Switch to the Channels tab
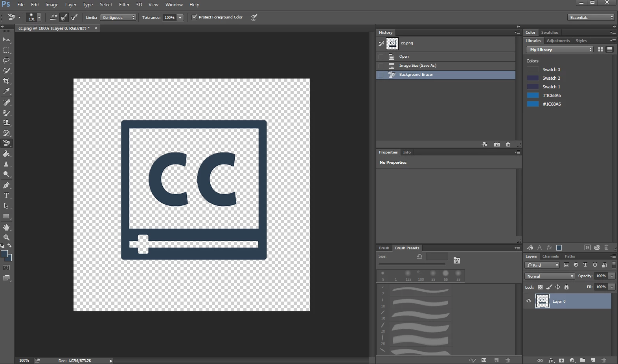The width and height of the screenshot is (618, 364). coord(550,256)
